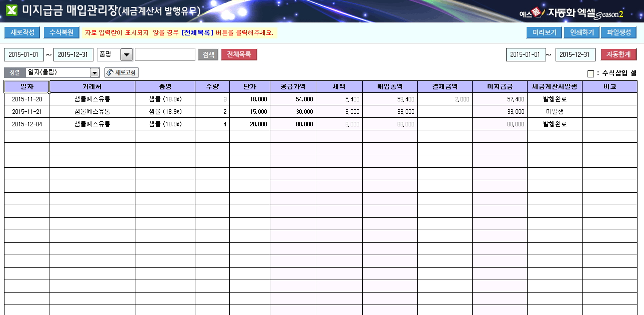The height and width of the screenshot is (315, 644).
Task: Click the quantity cell in 2015-12-04 row
Action: coord(212,124)
